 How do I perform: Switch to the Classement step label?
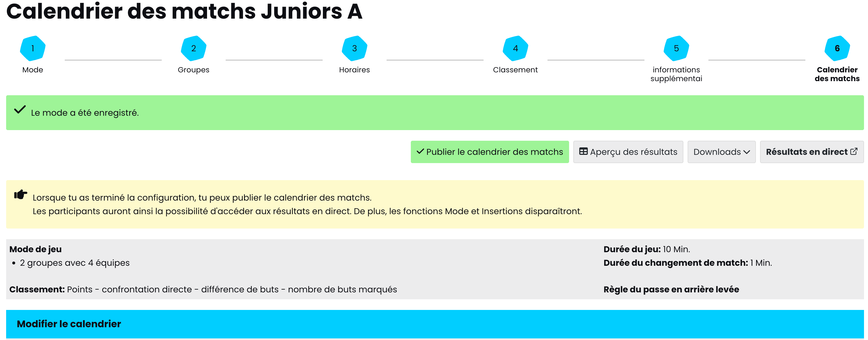[x=515, y=70]
